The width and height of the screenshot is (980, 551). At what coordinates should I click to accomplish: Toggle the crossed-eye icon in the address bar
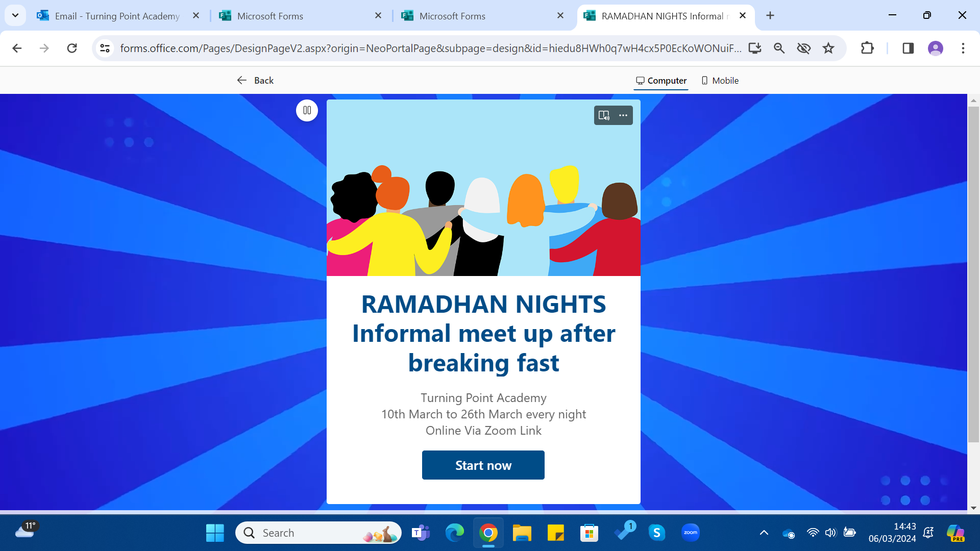pos(804,48)
